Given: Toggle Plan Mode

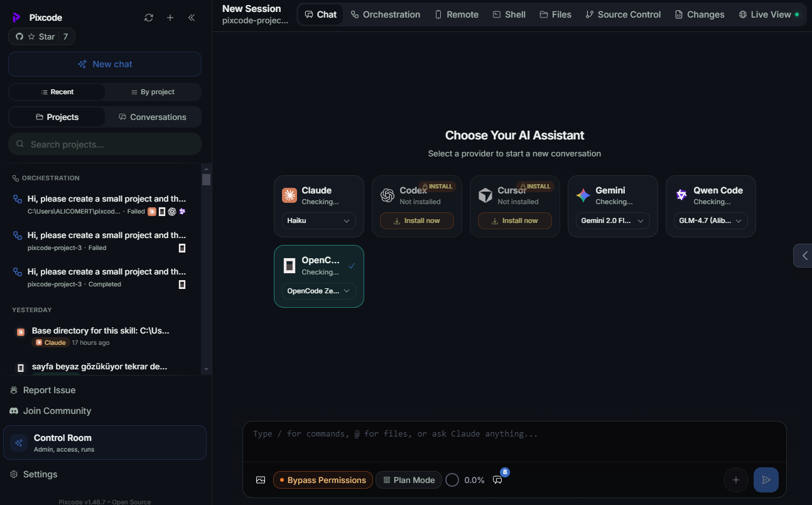Looking at the screenshot, I should point(409,480).
